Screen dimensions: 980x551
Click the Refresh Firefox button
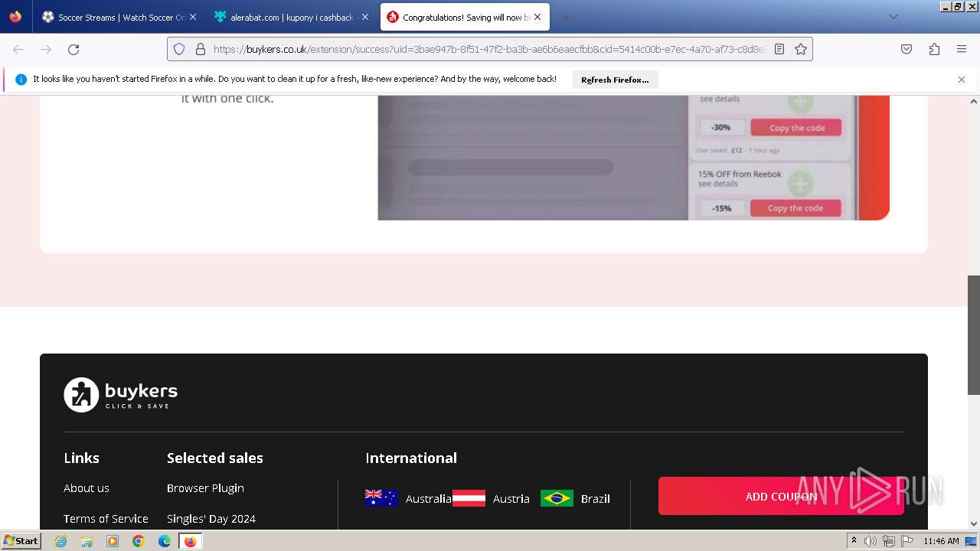click(615, 80)
